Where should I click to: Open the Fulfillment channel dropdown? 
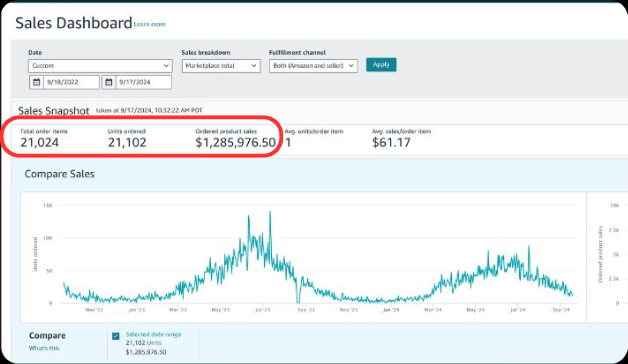(313, 66)
